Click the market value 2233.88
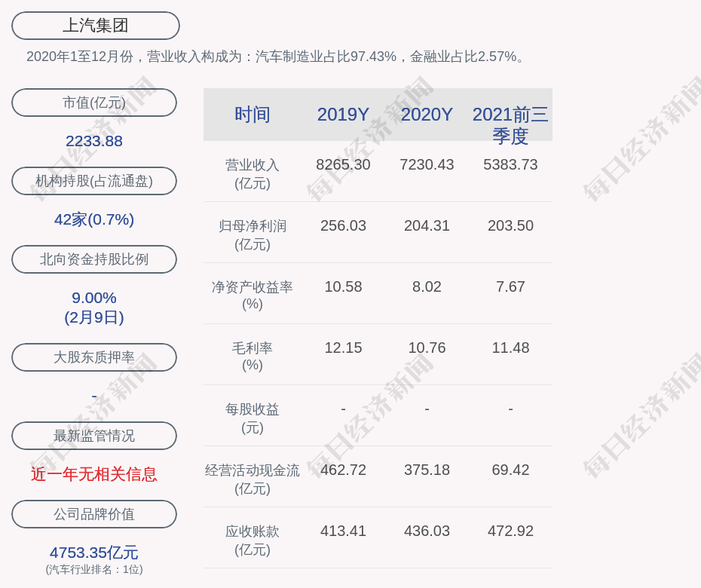 (x=94, y=141)
